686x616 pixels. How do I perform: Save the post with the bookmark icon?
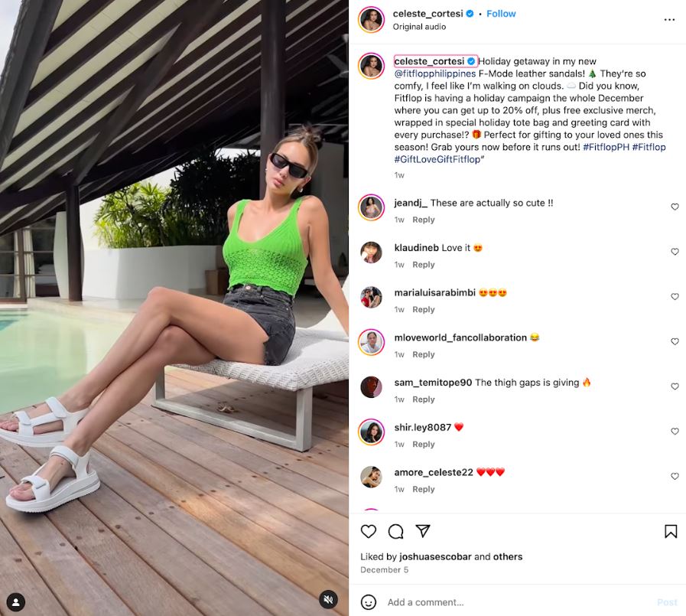point(671,531)
